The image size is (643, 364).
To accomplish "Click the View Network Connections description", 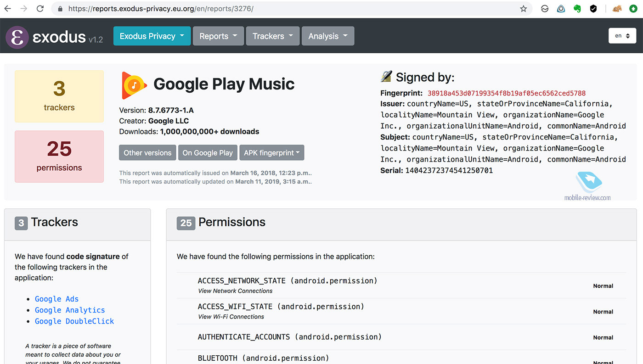I will [235, 291].
